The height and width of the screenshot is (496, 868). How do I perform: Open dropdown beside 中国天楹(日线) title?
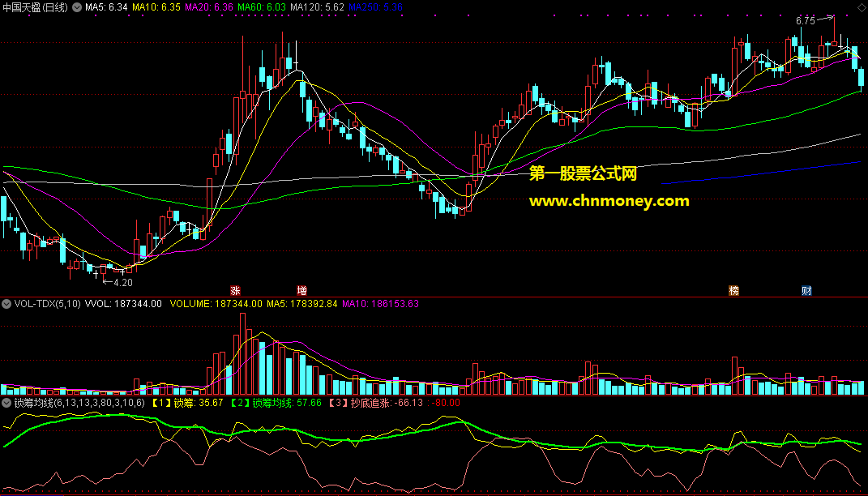pos(77,7)
